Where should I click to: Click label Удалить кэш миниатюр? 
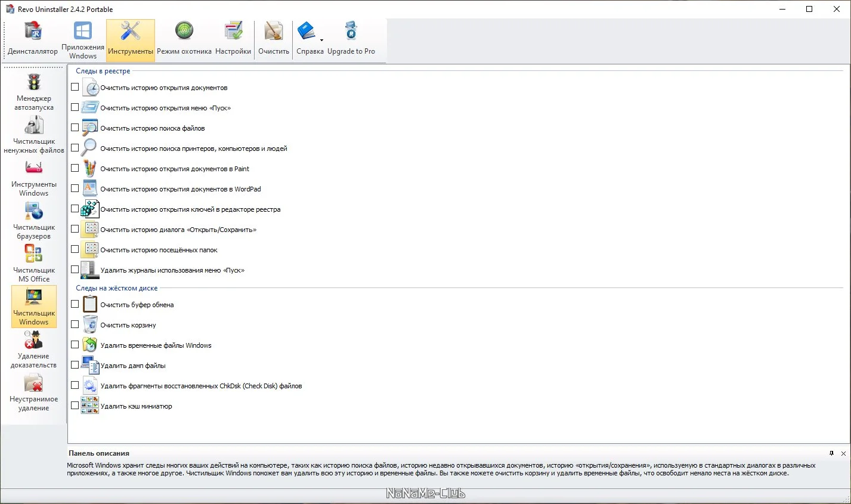pyautogui.click(x=137, y=406)
